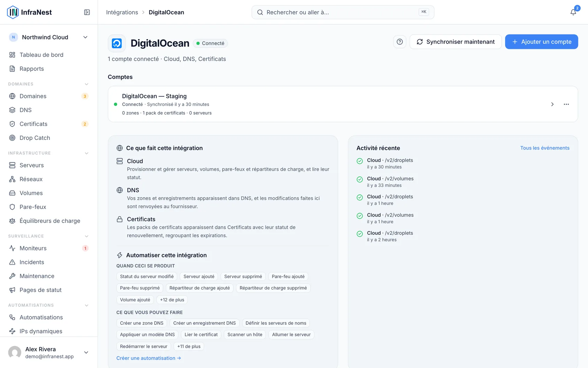
Task: Click the Pare-feu ajouté chip
Action: (x=288, y=277)
